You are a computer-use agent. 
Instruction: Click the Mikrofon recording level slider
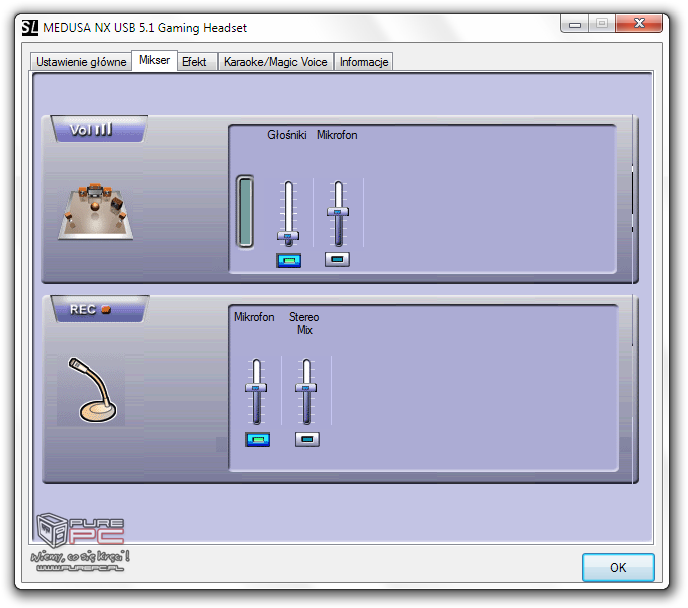pos(256,392)
